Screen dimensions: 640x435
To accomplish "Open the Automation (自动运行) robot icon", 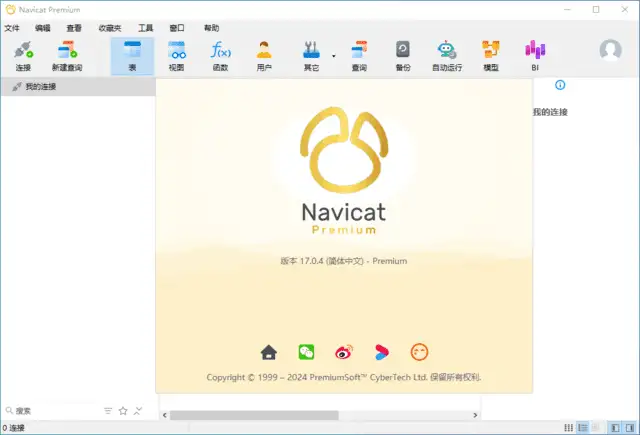I will coord(447,56).
